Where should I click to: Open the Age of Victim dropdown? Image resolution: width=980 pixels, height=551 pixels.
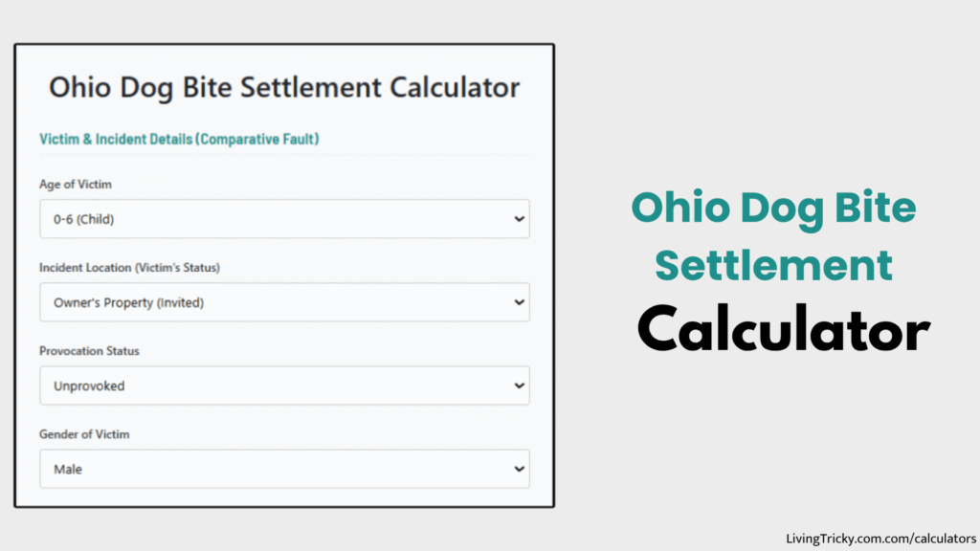point(283,219)
